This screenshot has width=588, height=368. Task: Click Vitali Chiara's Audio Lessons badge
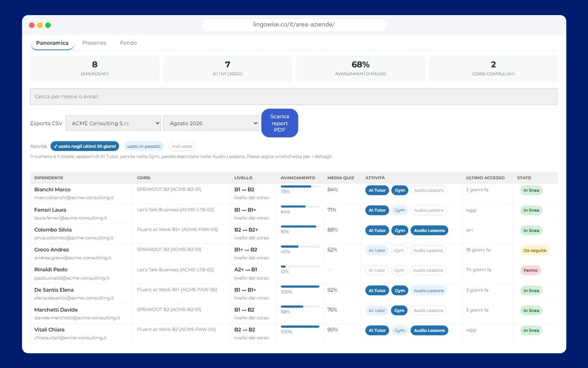click(x=429, y=330)
